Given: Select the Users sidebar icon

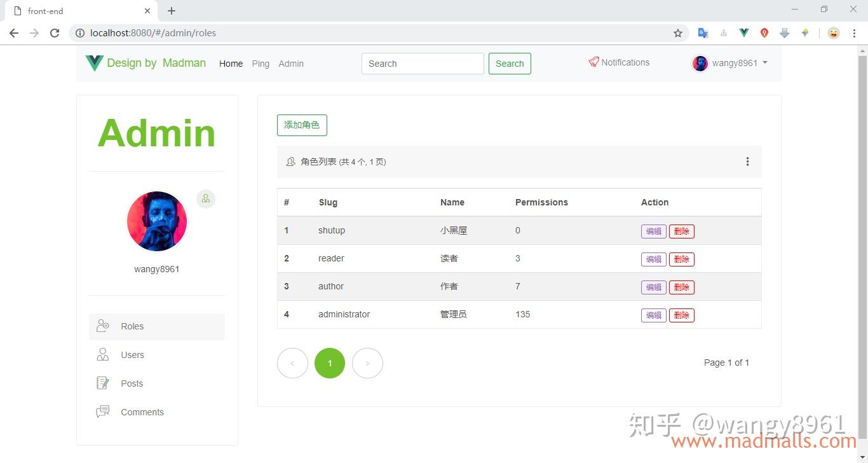Looking at the screenshot, I should pyautogui.click(x=103, y=354).
